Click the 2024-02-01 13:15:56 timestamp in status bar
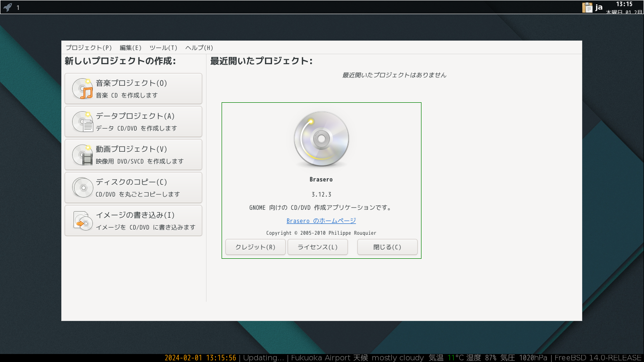The width and height of the screenshot is (644, 362). coord(200,358)
